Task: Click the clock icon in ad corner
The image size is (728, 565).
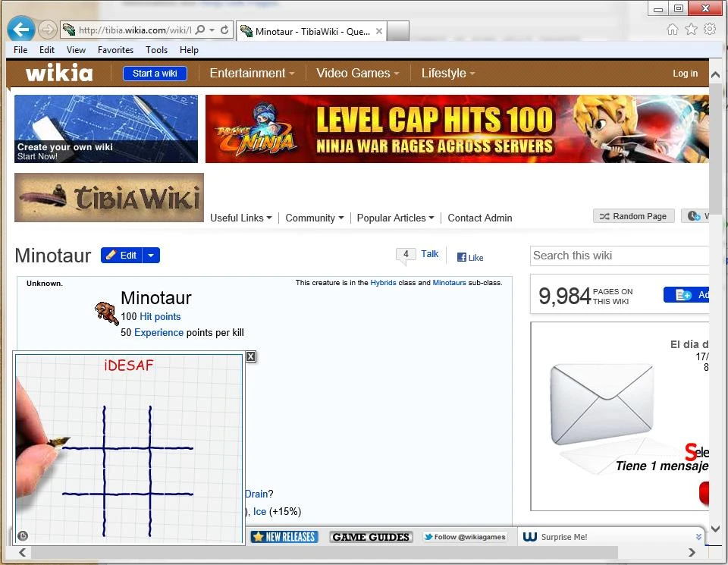Action: [22, 536]
